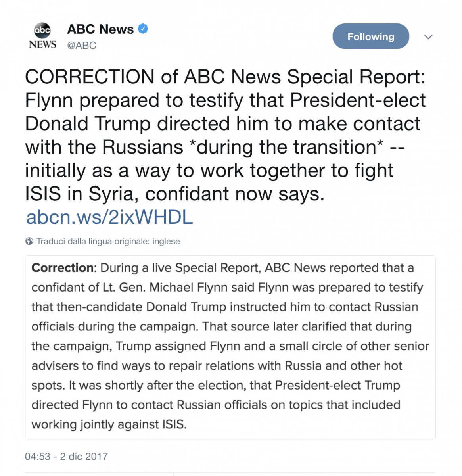This screenshot has height=476, width=462.
Task: Click the 04:53 - 2 dic 2017 timestamp
Action: click(x=66, y=457)
